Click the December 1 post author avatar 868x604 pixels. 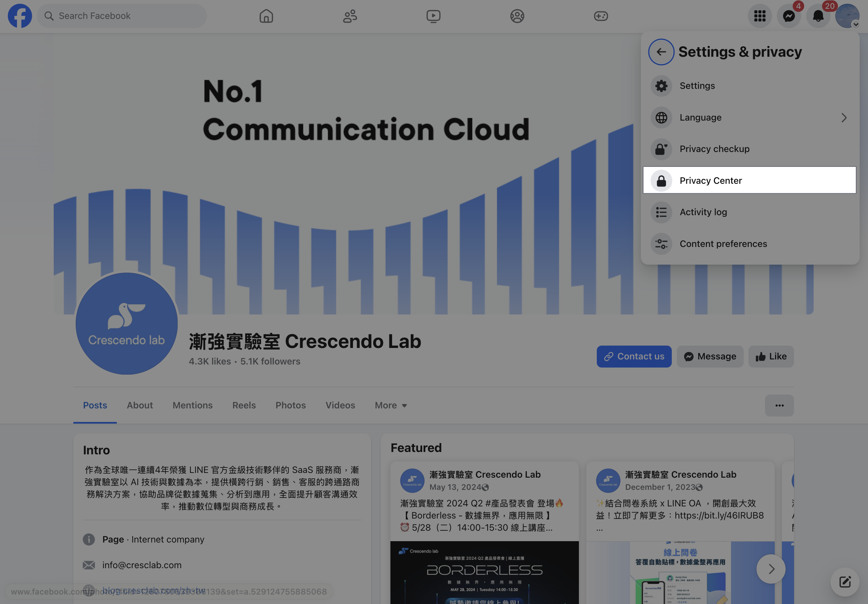[x=608, y=481]
